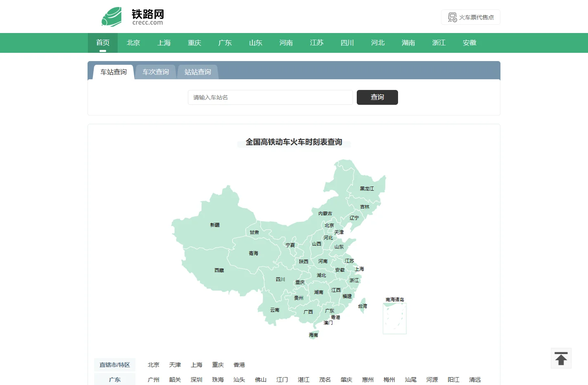Select 内蒙古 region on the map
588x385 pixels.
pyautogui.click(x=325, y=213)
